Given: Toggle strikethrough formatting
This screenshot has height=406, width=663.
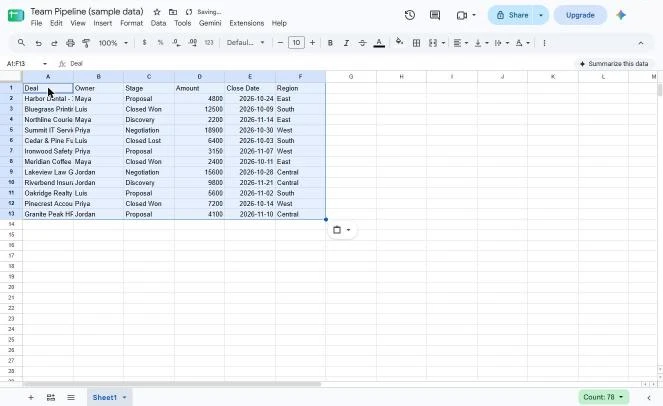Looking at the screenshot, I should click(x=362, y=43).
